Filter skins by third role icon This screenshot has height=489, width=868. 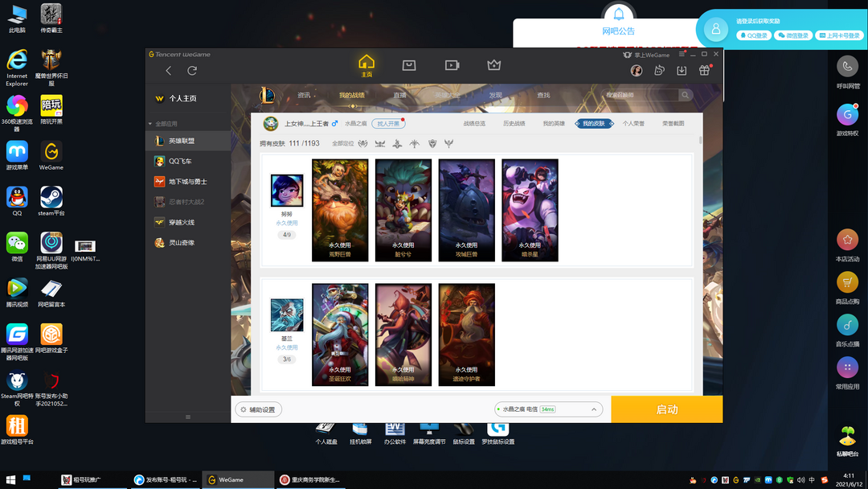click(x=398, y=143)
